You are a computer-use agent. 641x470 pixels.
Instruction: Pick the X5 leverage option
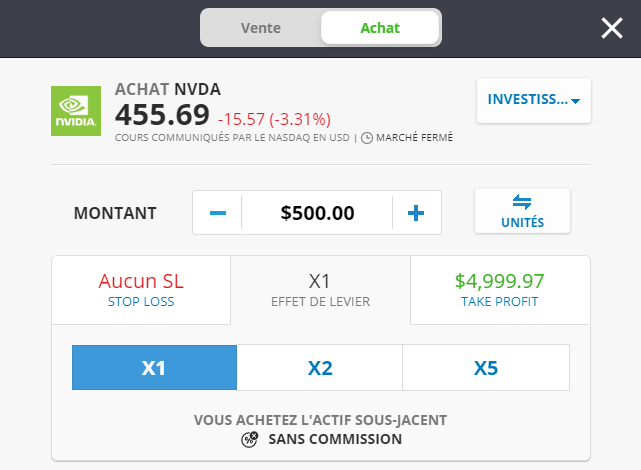(485, 368)
